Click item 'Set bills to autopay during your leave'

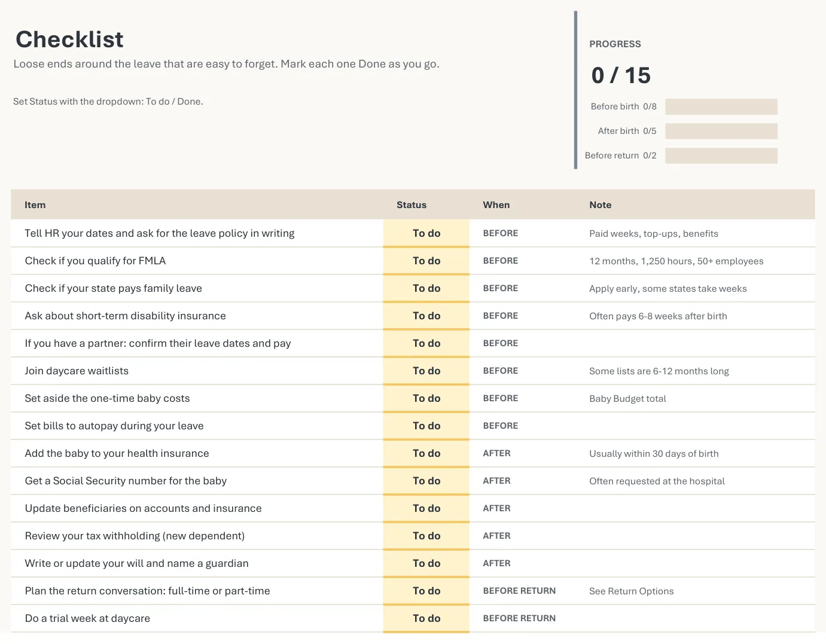pos(114,426)
